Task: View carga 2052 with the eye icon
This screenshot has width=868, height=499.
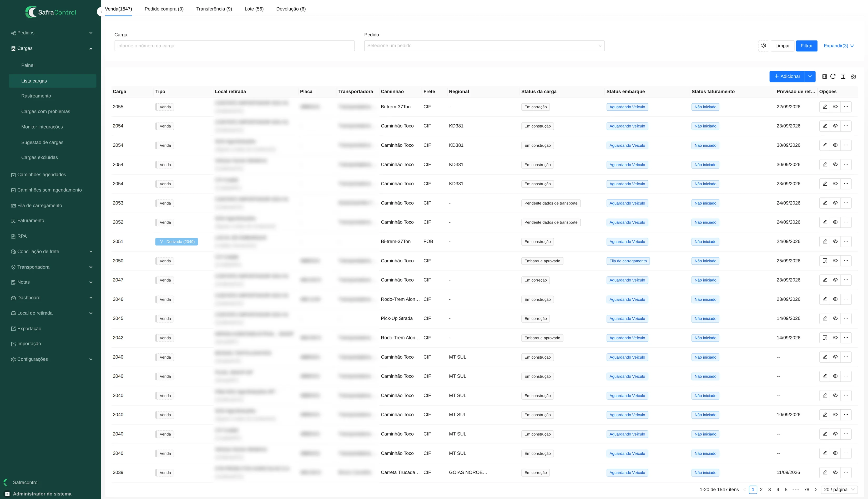Action: tap(835, 222)
